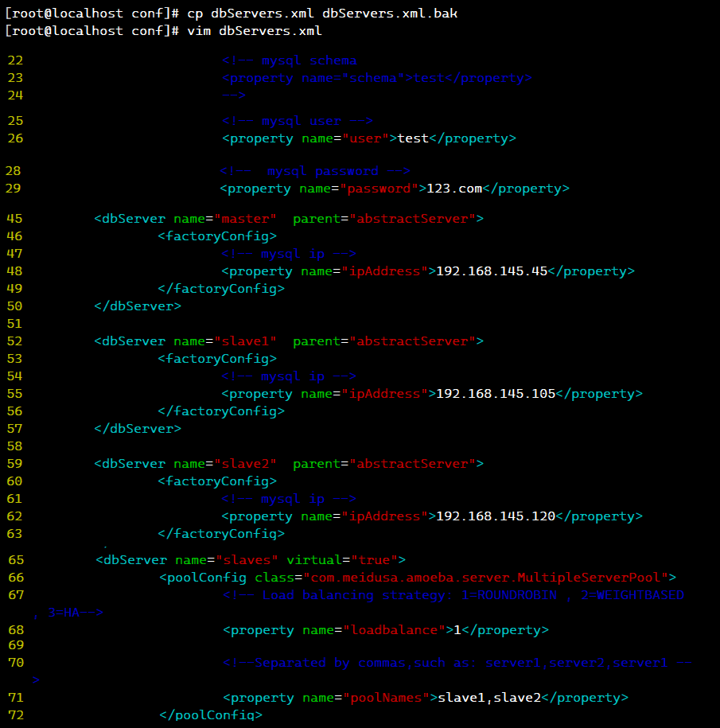
Task: Click the IP address 192.168.145.105
Action: (x=496, y=394)
